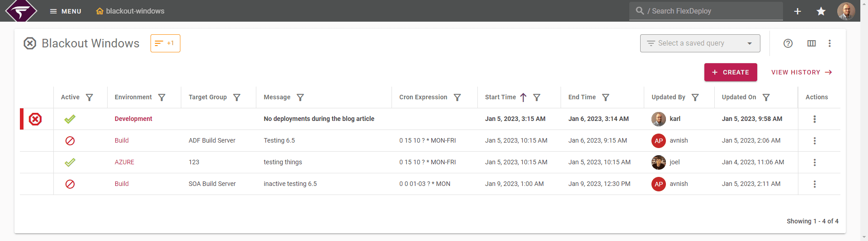The height and width of the screenshot is (241, 868).
Task: Open the user profile avatar
Action: 846,11
